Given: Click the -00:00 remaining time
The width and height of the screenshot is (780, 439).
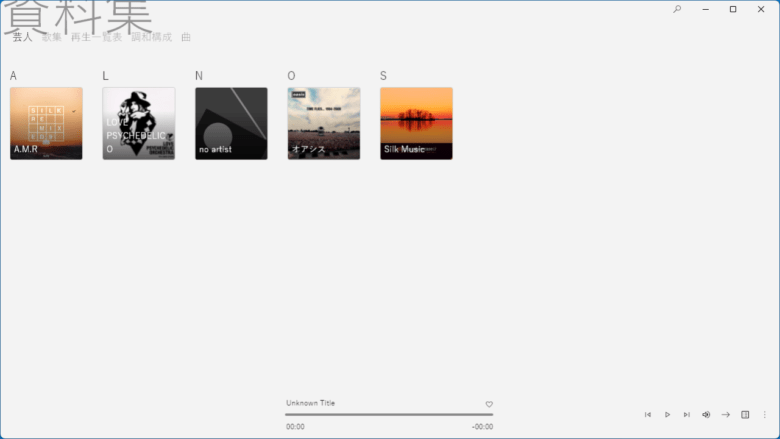Looking at the screenshot, I should click(x=483, y=427).
